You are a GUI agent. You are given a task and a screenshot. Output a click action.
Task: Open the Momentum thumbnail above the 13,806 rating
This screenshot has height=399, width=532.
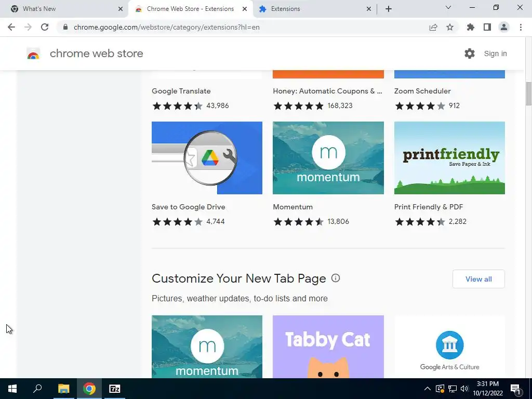tap(328, 158)
